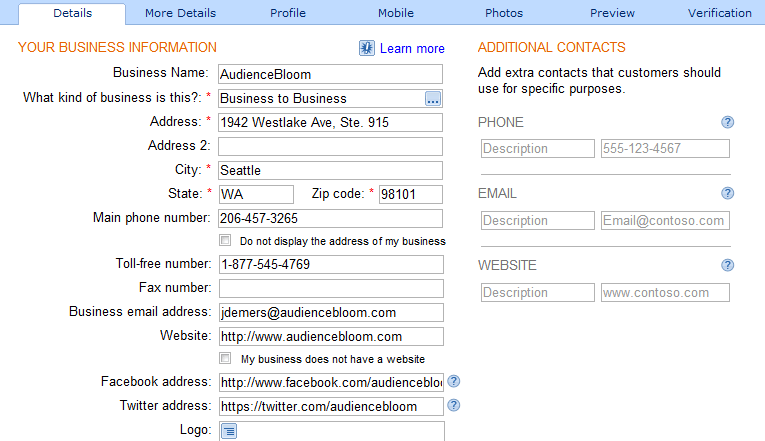Image resolution: width=765 pixels, height=441 pixels.
Task: Click the Business Name field with AudienceBloom
Action: pyautogui.click(x=330, y=74)
